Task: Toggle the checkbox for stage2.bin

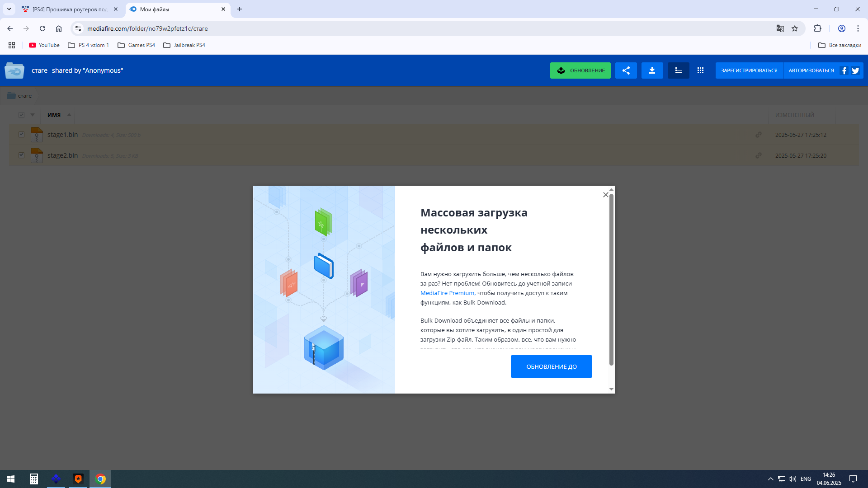Action: coord(21,155)
